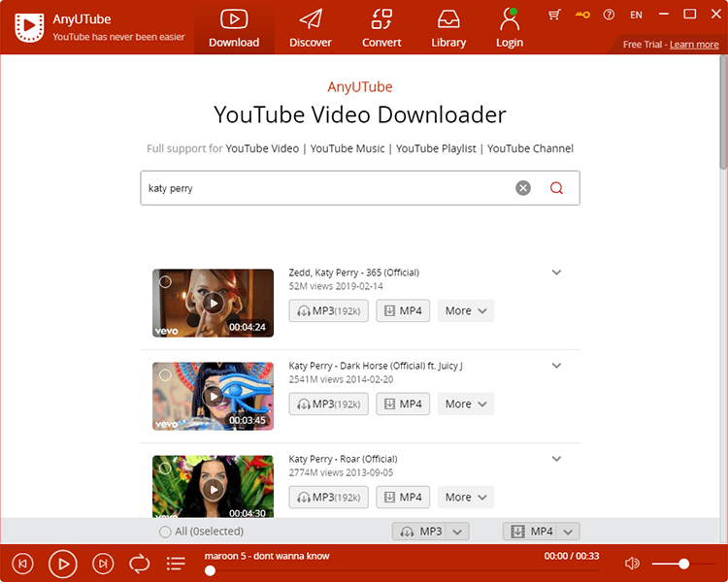Viewport: 728px width, 582px height.
Task: Play the Dark Horse video thumbnail
Action: [x=214, y=396]
